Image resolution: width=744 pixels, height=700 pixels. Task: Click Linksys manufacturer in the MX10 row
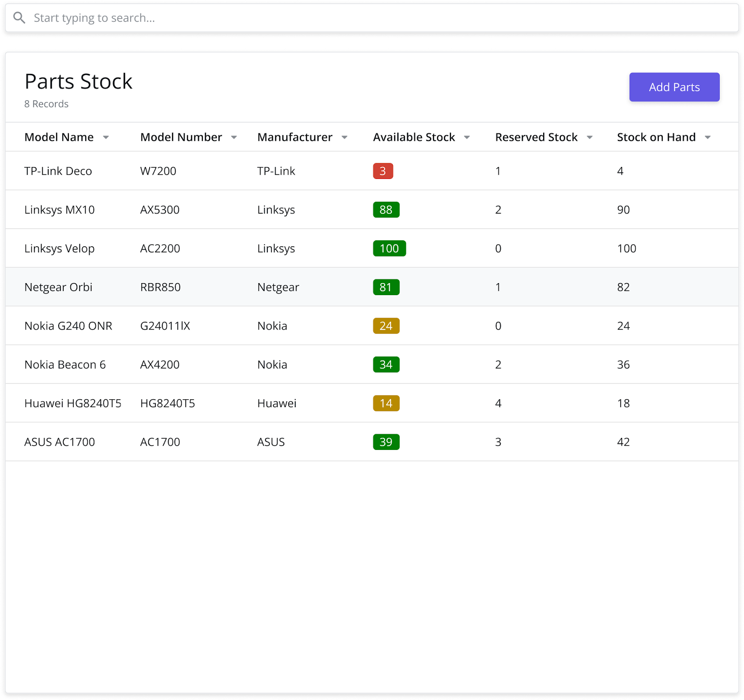pos(276,210)
